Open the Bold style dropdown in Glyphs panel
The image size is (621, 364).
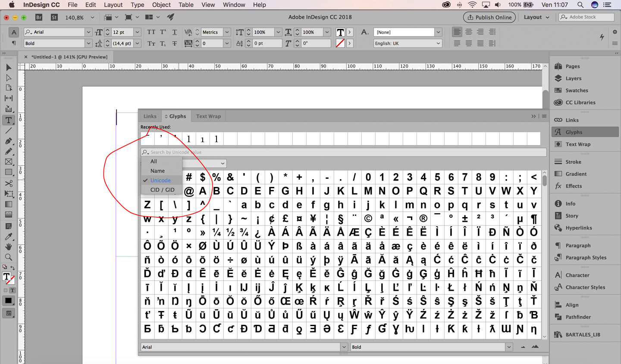point(509,347)
